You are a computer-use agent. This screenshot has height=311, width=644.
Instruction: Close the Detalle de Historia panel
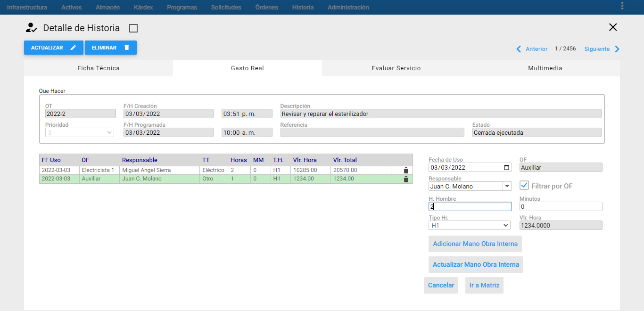click(613, 27)
